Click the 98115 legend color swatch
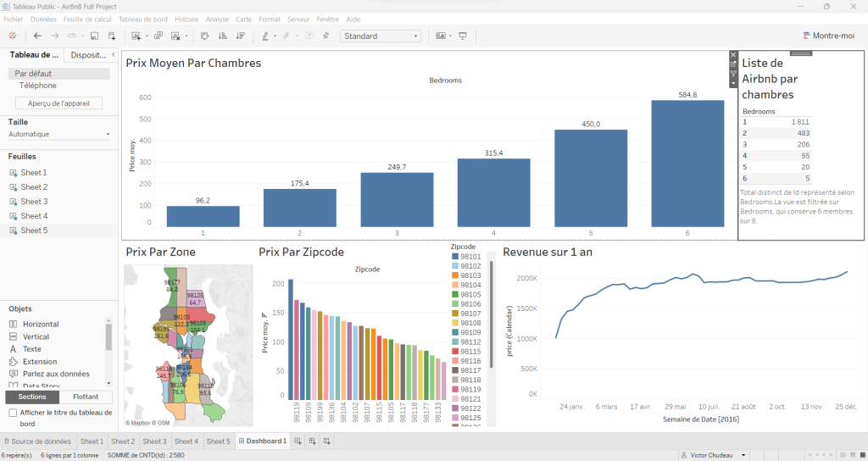Image resolution: width=868 pixels, height=461 pixels. click(455, 352)
